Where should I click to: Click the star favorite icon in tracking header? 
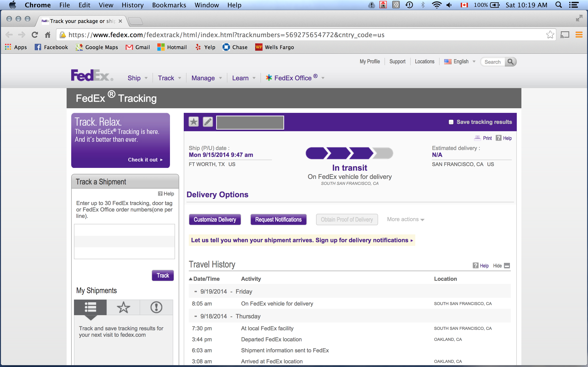pyautogui.click(x=193, y=122)
